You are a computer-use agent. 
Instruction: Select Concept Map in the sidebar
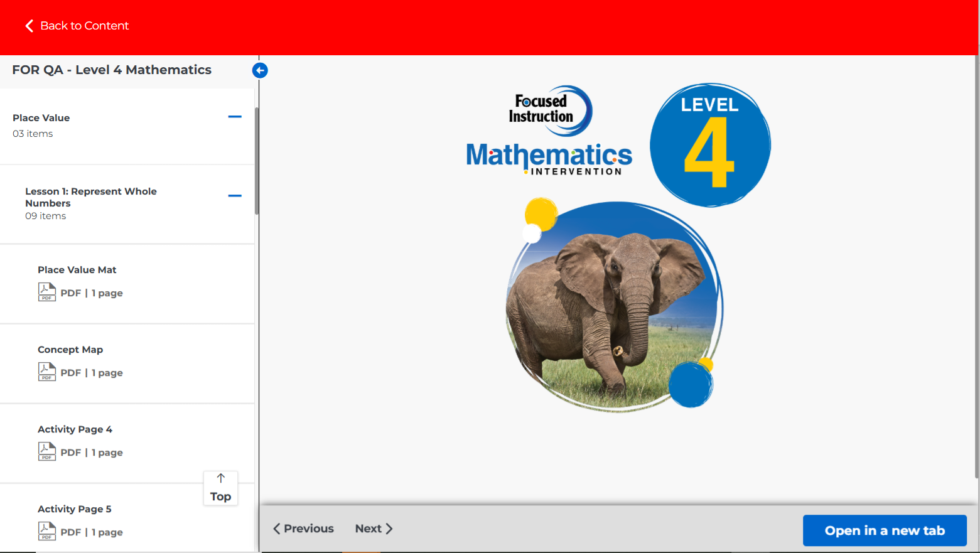(70, 350)
